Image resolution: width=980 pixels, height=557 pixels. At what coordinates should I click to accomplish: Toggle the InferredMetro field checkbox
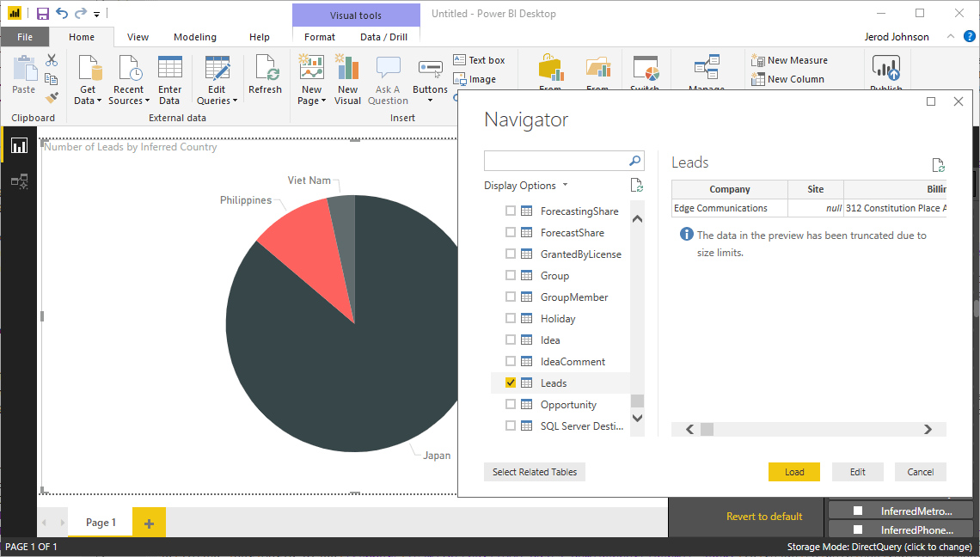(x=858, y=511)
